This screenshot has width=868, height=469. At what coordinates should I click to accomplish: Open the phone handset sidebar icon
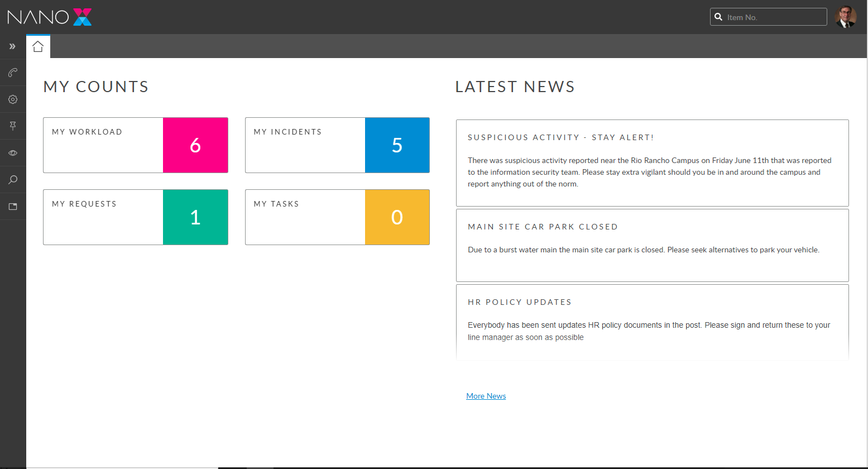click(13, 73)
